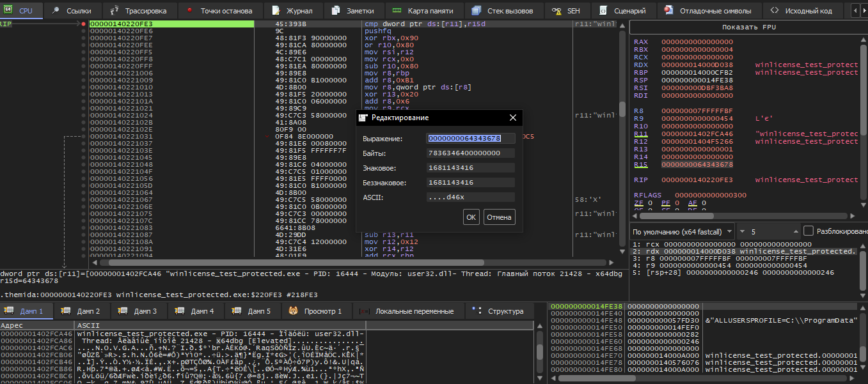Click disassembly address 0000000140221031
Image resolution: width=868 pixels, height=384 pixels.
pyautogui.click(x=122, y=137)
